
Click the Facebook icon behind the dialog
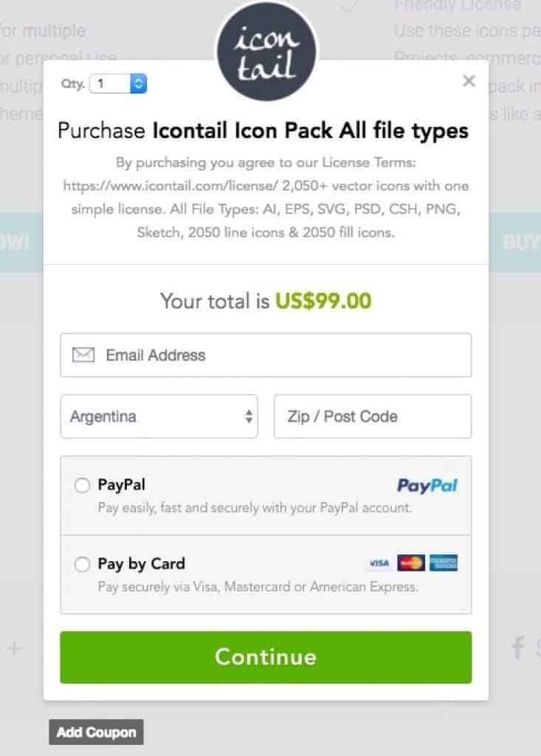coord(518,648)
